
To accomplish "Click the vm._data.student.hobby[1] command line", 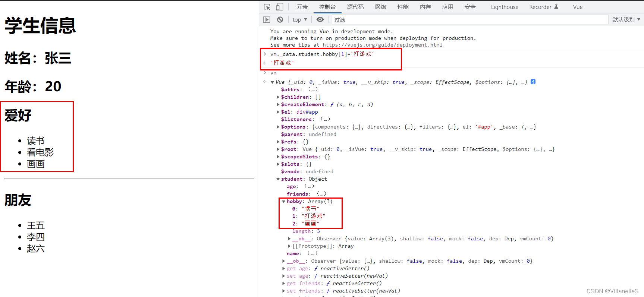I will click(322, 54).
